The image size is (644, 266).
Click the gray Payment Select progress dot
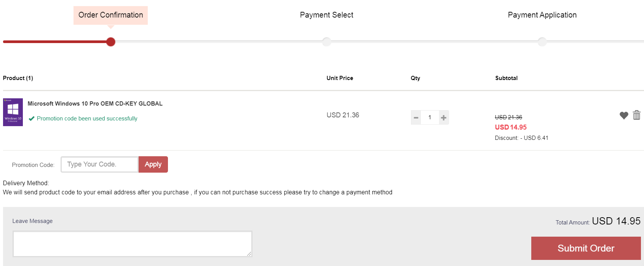pyautogui.click(x=326, y=42)
